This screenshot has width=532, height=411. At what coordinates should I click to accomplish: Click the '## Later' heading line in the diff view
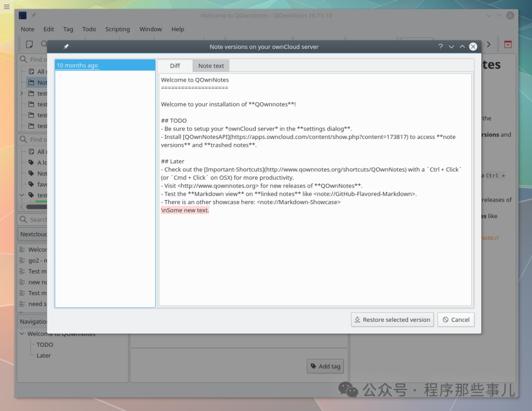pos(173,161)
